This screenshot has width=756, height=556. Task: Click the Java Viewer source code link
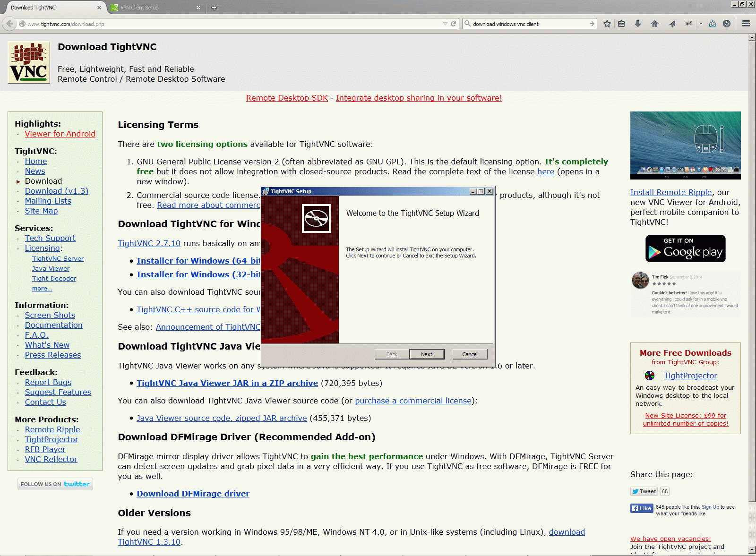pyautogui.click(x=222, y=418)
